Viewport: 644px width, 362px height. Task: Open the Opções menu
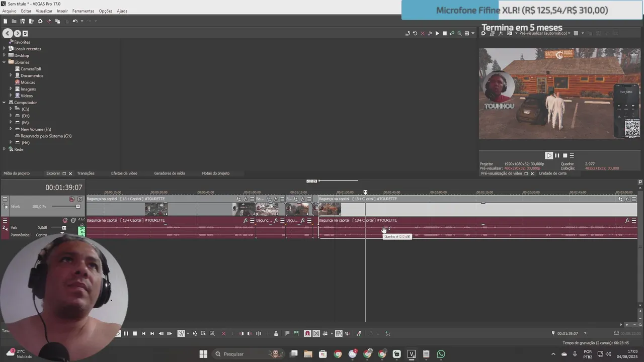coord(106,11)
